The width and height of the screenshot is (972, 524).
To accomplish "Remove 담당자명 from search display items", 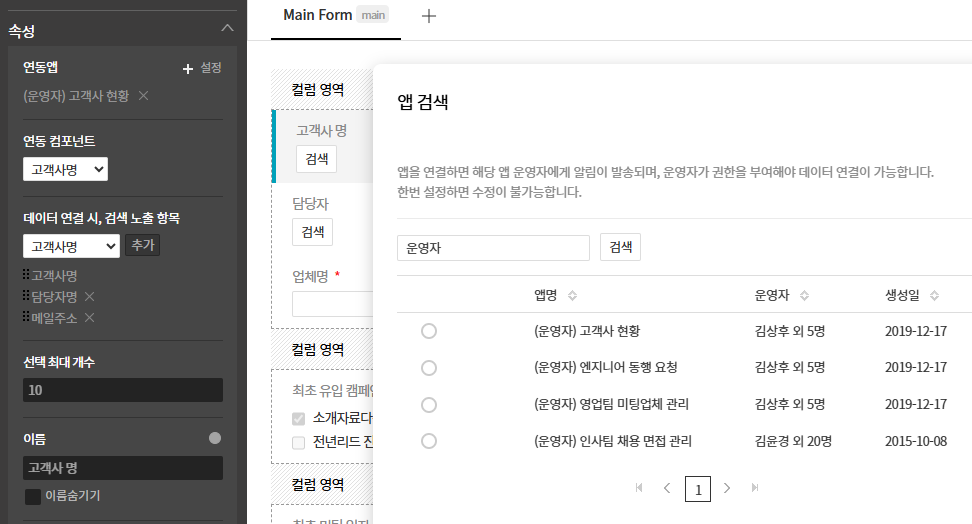I will [89, 296].
